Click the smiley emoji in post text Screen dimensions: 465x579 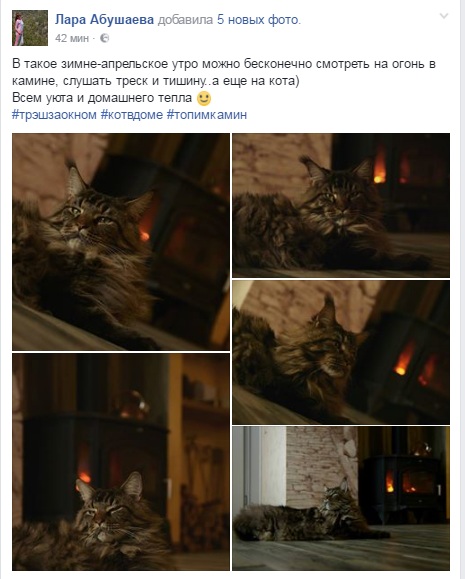[204, 98]
